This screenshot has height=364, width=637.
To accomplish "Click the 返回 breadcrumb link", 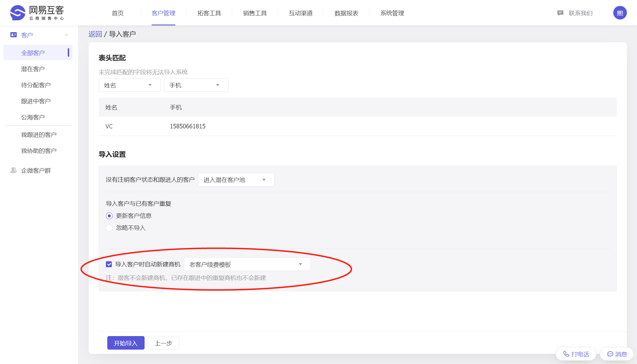I will point(95,34).
